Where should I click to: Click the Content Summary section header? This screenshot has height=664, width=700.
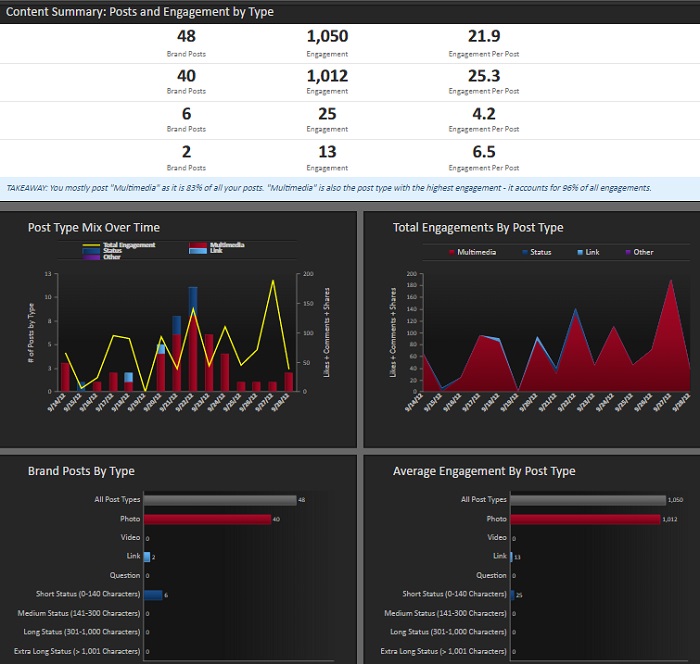tap(140, 12)
